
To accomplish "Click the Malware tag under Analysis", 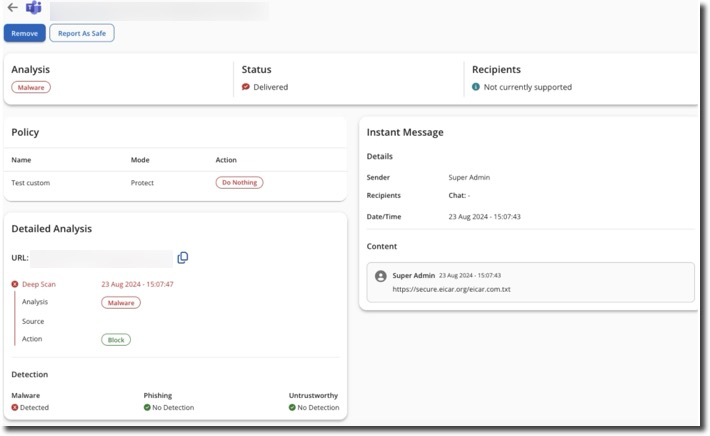I will (31, 87).
